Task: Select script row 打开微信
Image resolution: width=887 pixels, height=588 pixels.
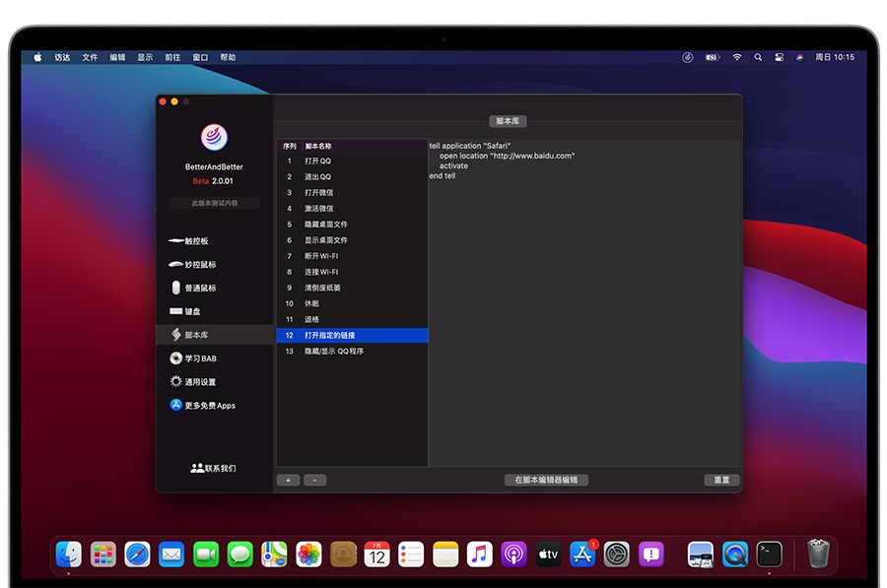Action: (x=352, y=193)
